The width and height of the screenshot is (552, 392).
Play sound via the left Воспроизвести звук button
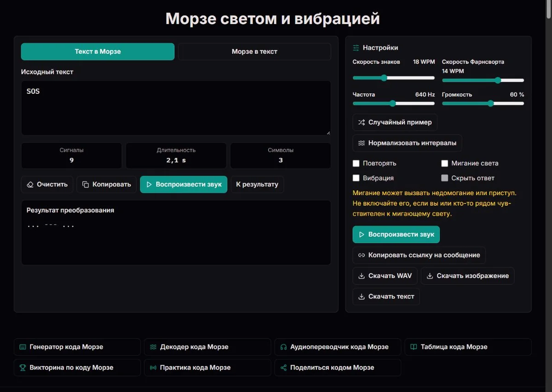click(184, 184)
